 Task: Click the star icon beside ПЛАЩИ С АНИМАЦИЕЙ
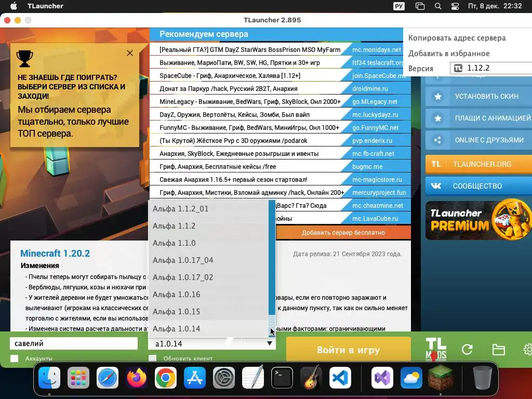click(x=437, y=118)
